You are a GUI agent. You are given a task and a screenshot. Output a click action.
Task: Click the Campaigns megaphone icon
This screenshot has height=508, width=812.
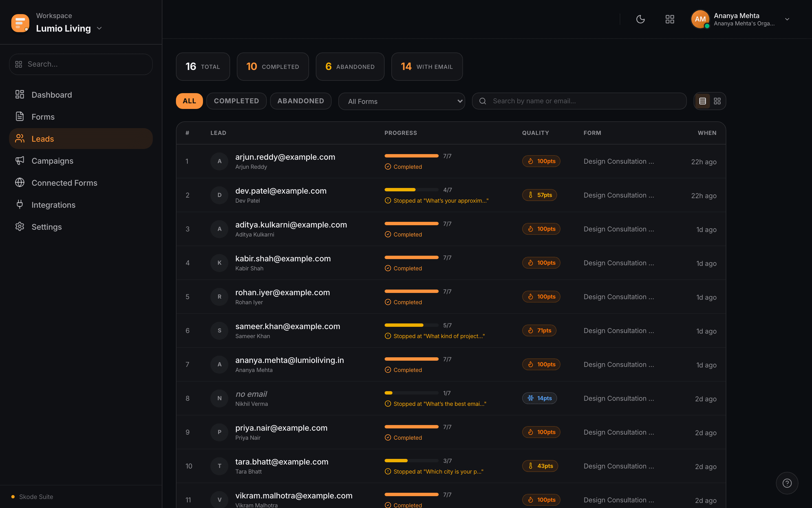click(20, 161)
